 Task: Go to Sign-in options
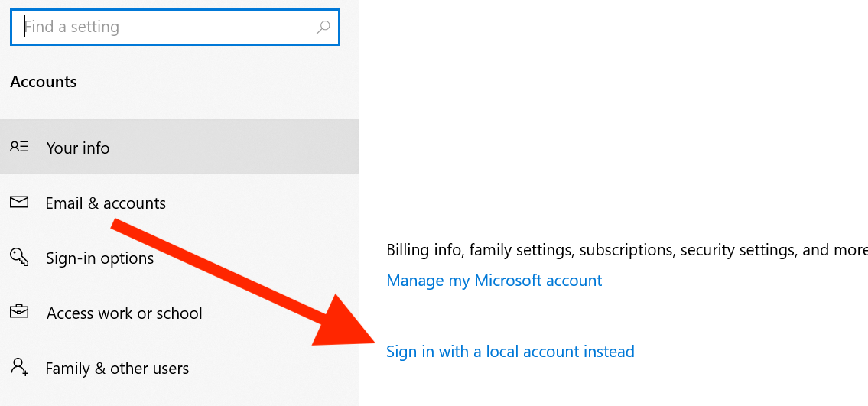(x=99, y=258)
